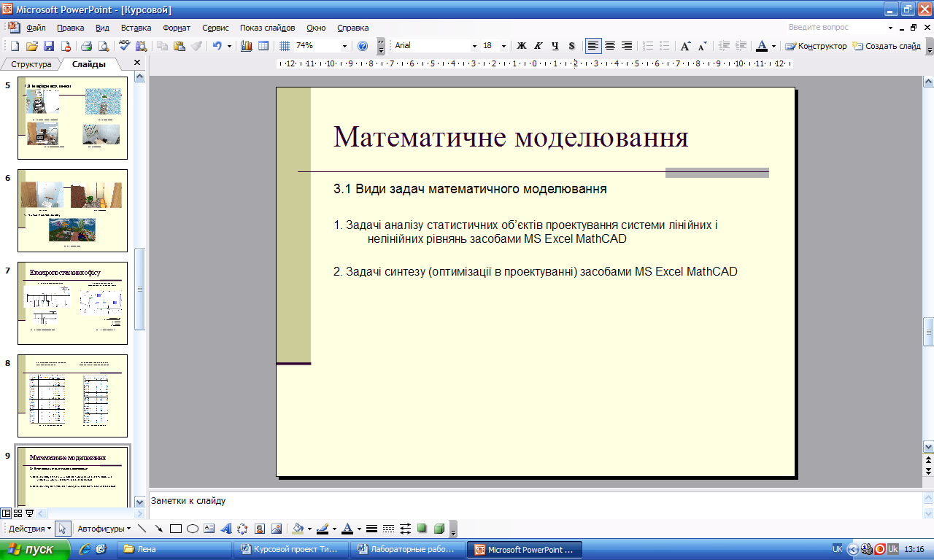934x560 pixels.
Task: Toggle bold formatting (Ж)
Action: click(x=522, y=46)
